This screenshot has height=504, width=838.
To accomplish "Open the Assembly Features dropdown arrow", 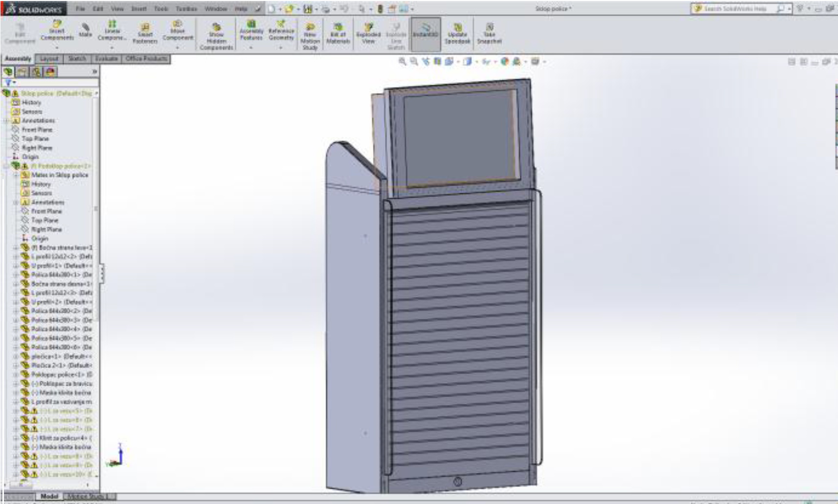I will [251, 48].
